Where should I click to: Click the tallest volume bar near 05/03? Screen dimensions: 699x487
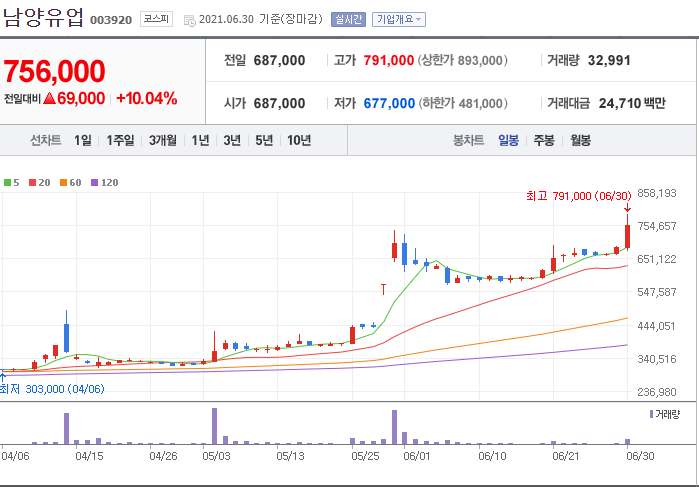214,426
